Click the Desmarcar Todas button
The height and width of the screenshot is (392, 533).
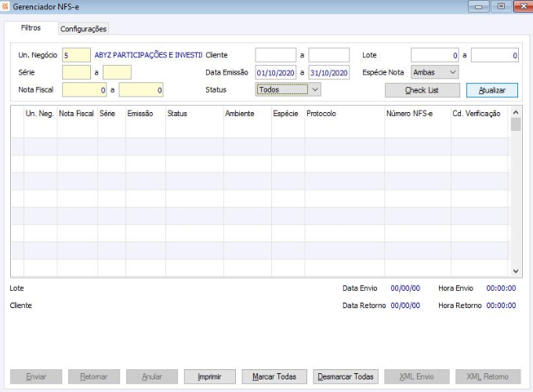point(346,376)
